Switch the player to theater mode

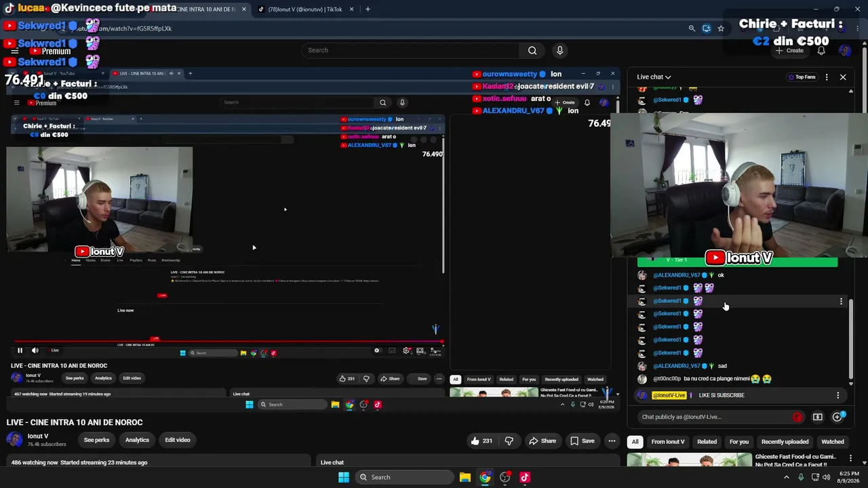click(x=420, y=350)
